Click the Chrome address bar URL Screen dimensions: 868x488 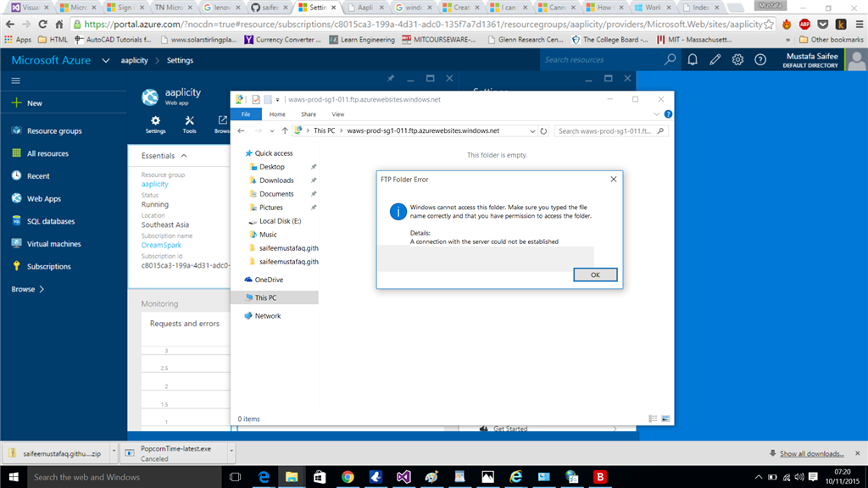(x=423, y=25)
